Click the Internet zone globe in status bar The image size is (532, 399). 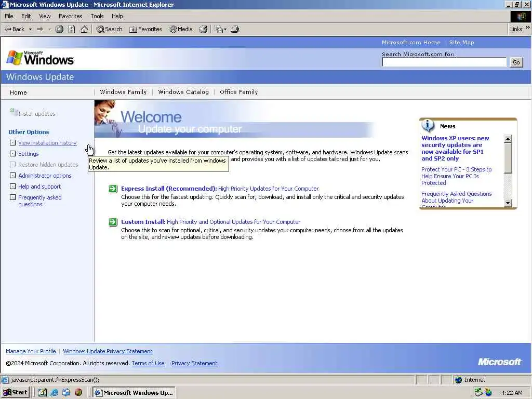[459, 380]
